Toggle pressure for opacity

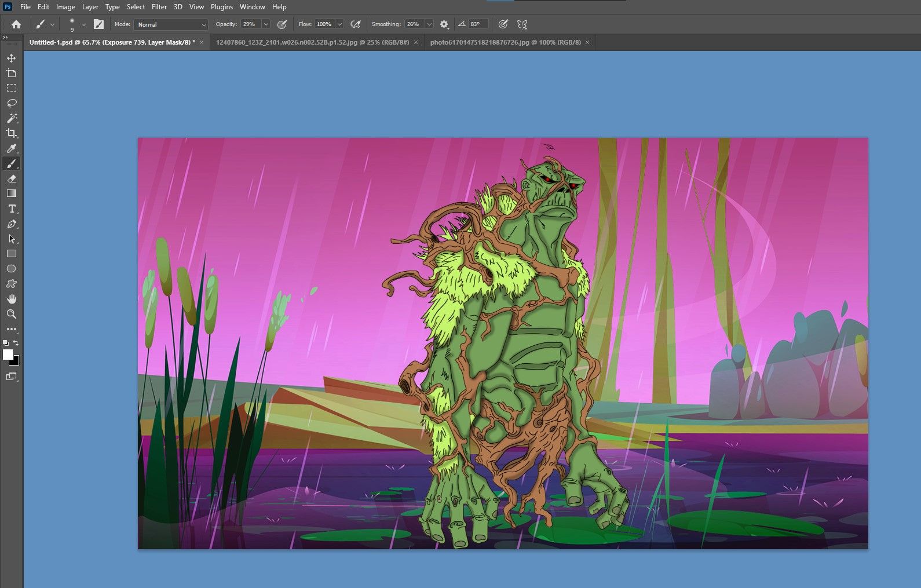click(x=282, y=24)
